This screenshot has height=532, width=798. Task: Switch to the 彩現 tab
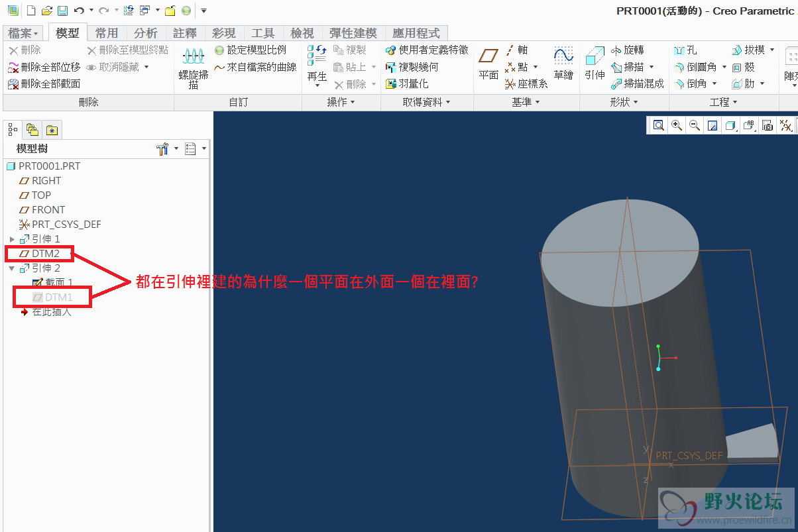[224, 33]
